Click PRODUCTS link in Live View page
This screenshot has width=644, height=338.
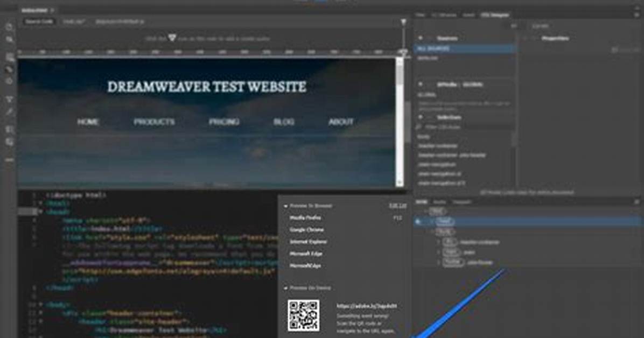tap(154, 122)
